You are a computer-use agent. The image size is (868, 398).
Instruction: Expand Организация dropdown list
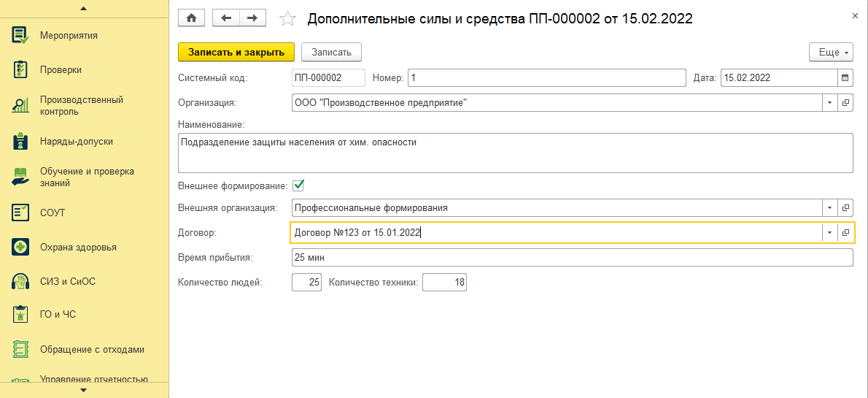coord(830,102)
